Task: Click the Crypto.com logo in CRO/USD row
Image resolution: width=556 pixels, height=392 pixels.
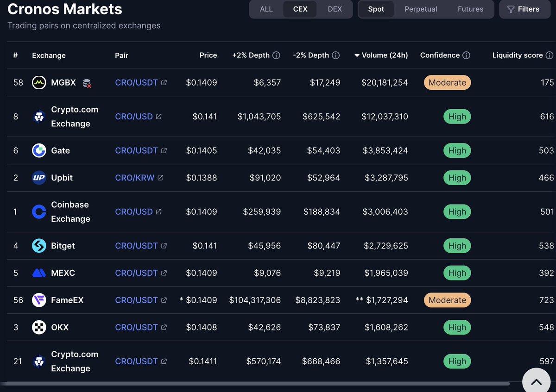Action: click(39, 117)
